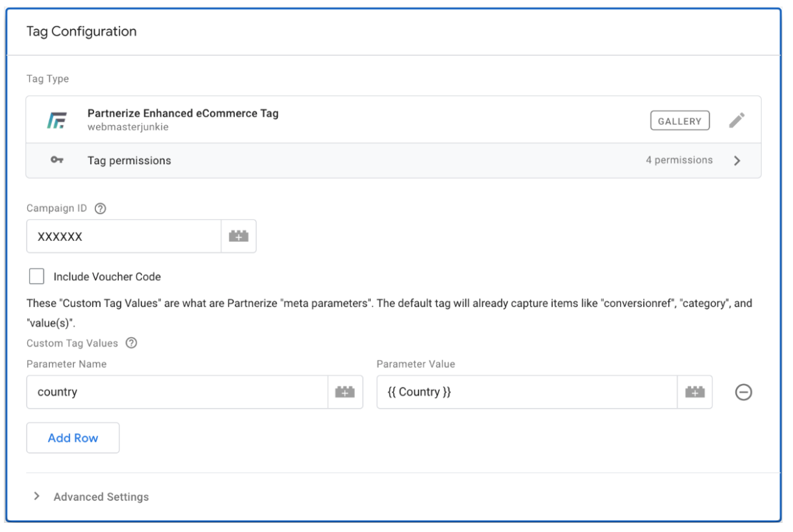Focus the Parameter Name field containing country
Viewport: 793px width, 532px height.
pyautogui.click(x=177, y=392)
